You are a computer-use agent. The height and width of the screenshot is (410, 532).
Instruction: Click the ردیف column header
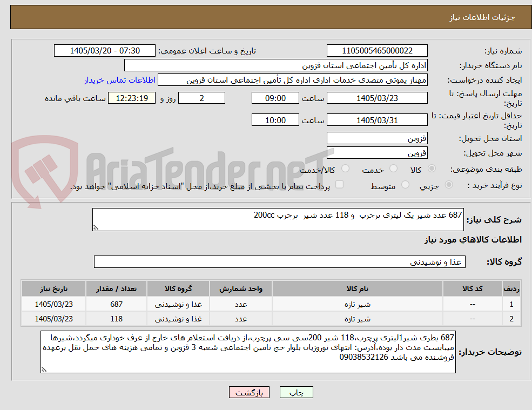coord(511,289)
